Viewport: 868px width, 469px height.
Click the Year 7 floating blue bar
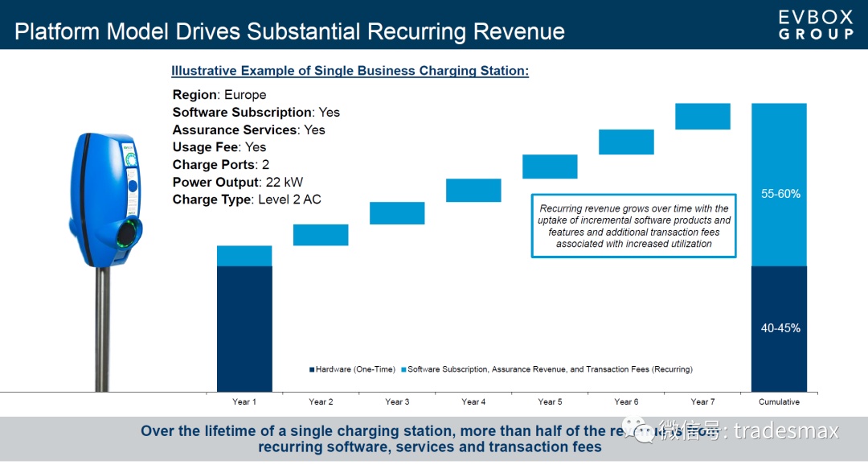coord(702,117)
